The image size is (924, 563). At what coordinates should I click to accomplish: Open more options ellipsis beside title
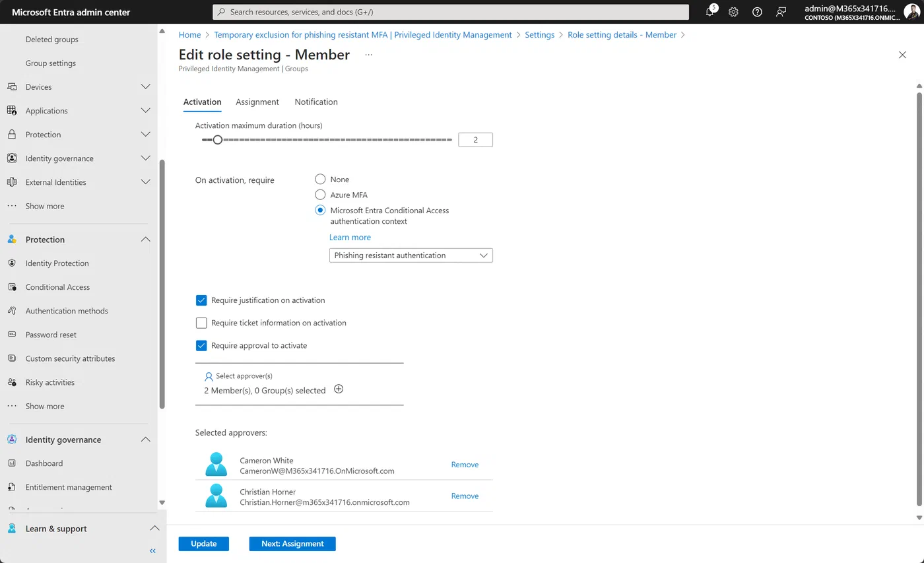pyautogui.click(x=368, y=55)
